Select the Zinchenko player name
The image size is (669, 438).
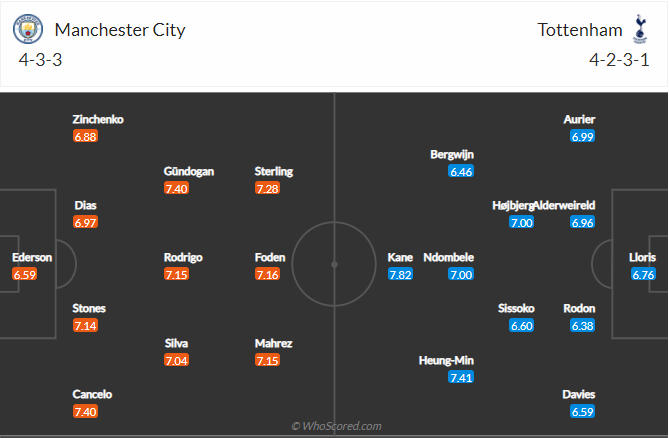(x=98, y=119)
